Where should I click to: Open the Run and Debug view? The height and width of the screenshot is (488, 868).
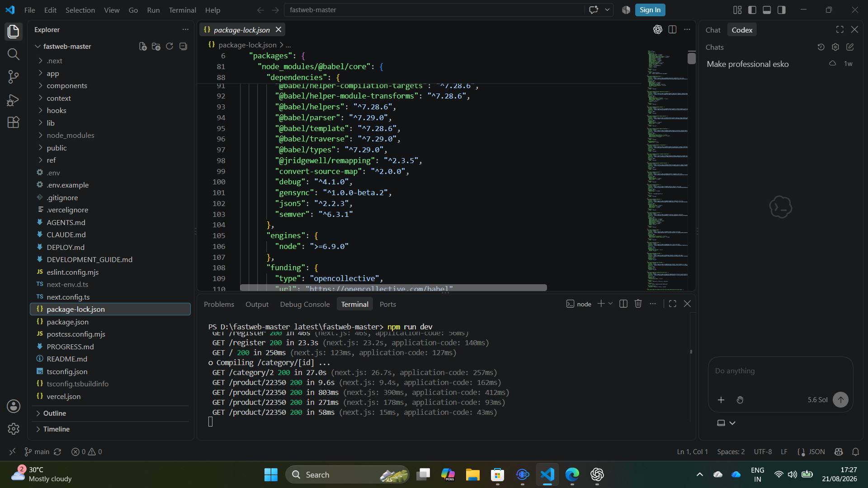(x=14, y=99)
